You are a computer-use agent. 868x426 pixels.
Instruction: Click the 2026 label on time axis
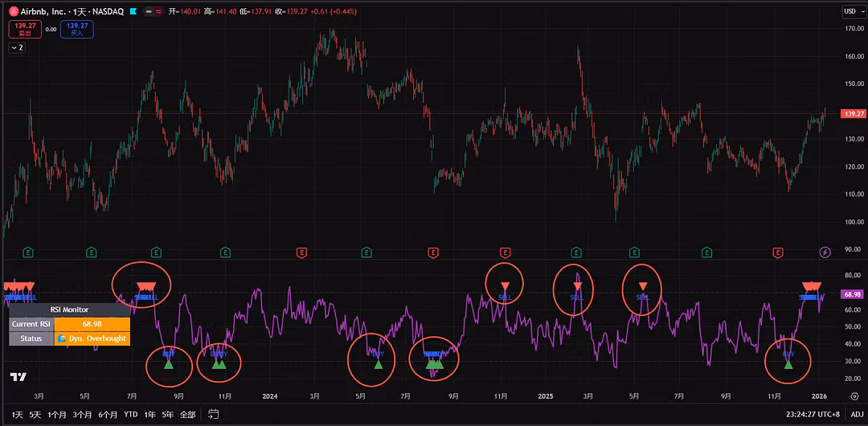click(x=819, y=395)
